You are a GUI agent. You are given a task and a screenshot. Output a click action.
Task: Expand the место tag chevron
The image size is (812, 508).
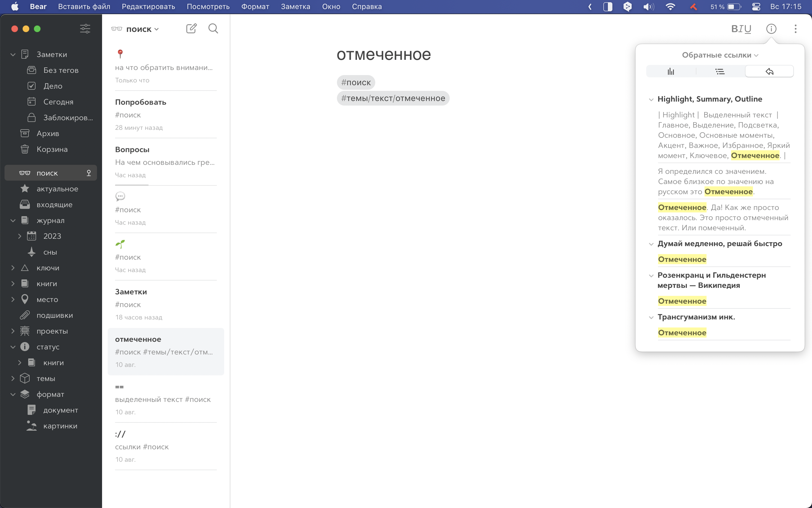pyautogui.click(x=13, y=299)
